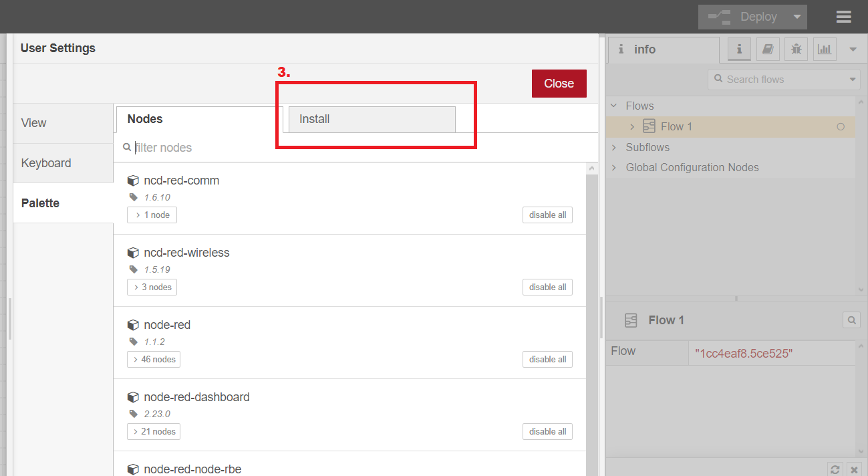This screenshot has width=868, height=476.
Task: Click the node-red-dashboard package name
Action: [x=196, y=397]
